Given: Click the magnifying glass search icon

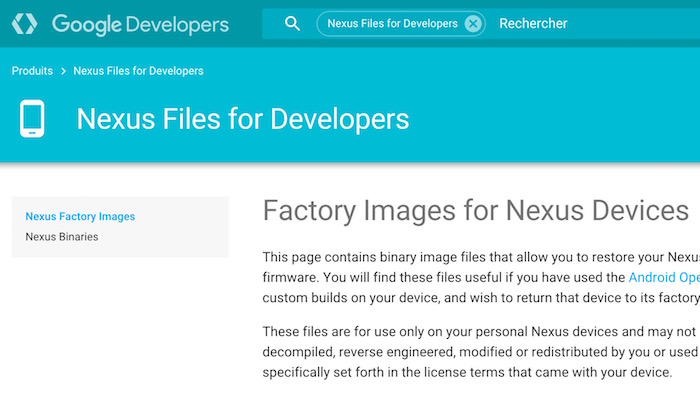Looking at the screenshot, I should (x=292, y=23).
